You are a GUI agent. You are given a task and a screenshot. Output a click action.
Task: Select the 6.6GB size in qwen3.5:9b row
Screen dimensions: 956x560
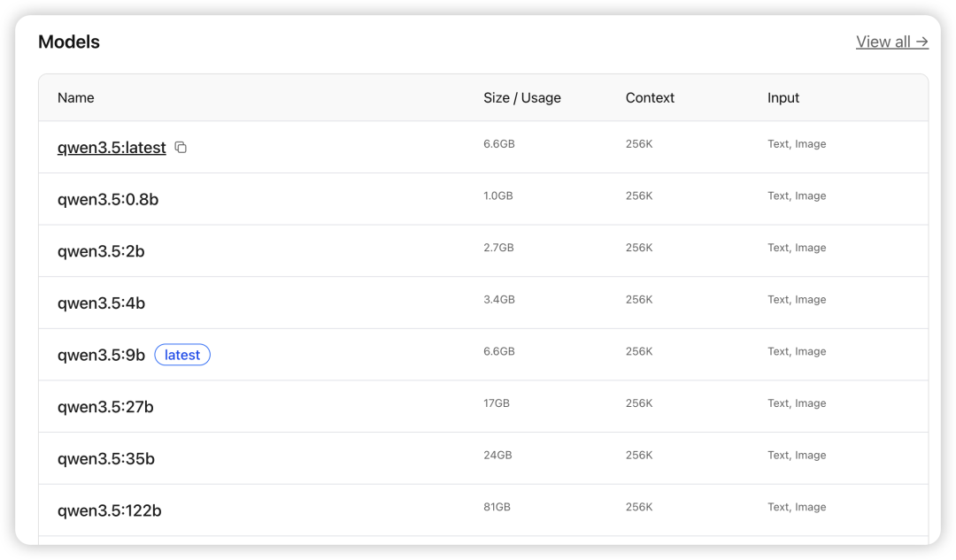499,351
